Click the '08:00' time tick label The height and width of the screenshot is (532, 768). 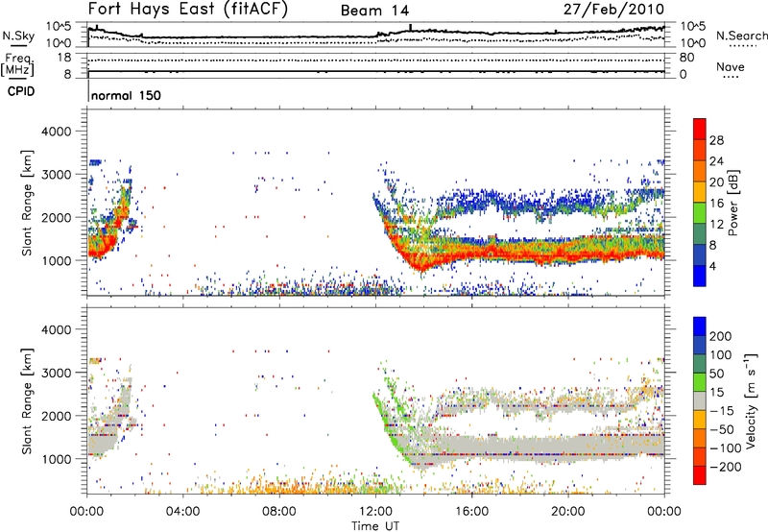[x=279, y=512]
